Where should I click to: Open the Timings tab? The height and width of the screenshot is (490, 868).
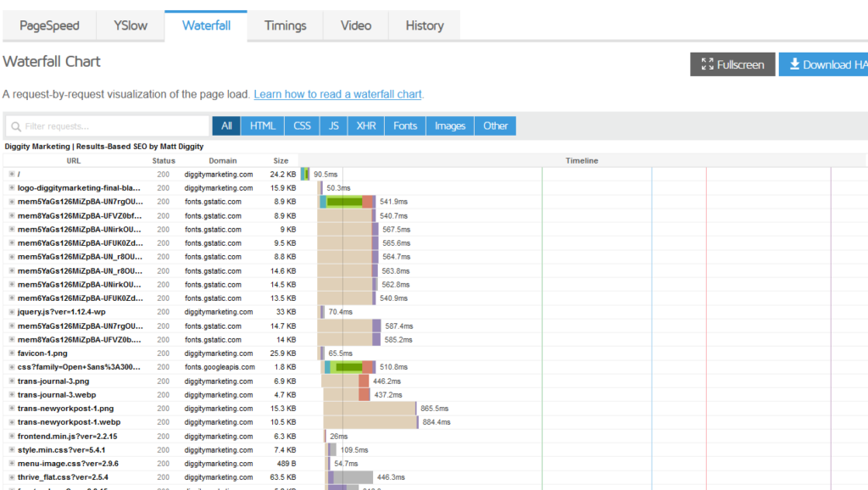click(285, 25)
